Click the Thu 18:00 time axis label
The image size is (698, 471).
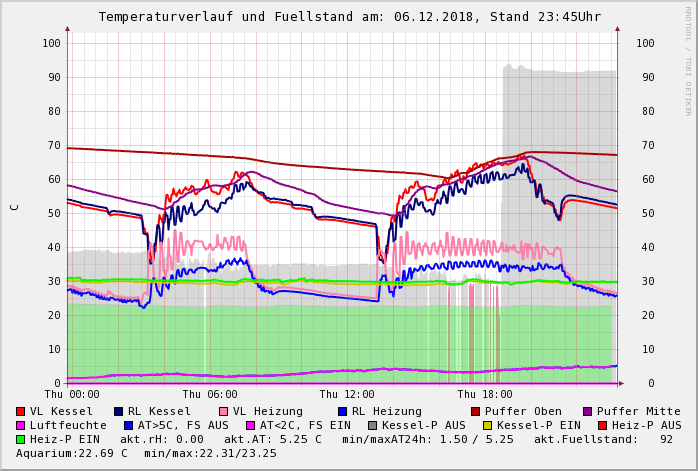(x=484, y=394)
